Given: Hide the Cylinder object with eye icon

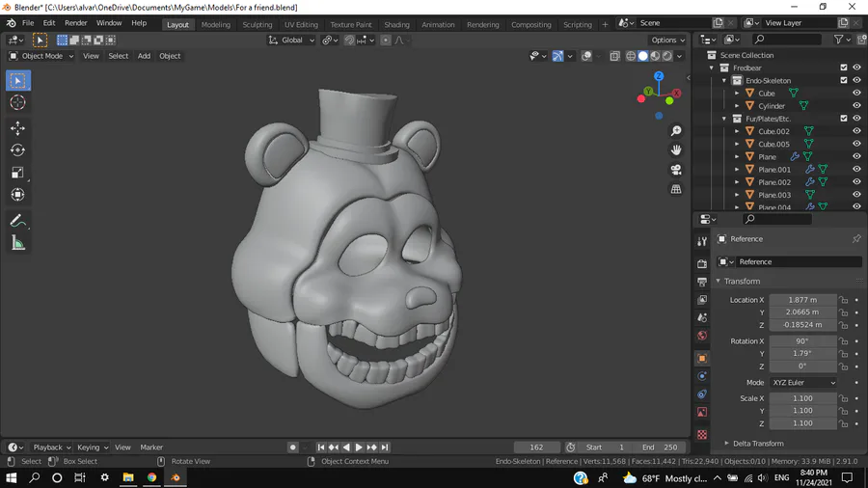Looking at the screenshot, I should [856, 106].
